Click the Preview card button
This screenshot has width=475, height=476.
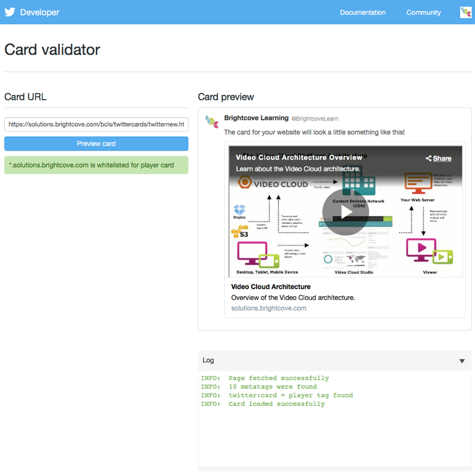pos(96,144)
